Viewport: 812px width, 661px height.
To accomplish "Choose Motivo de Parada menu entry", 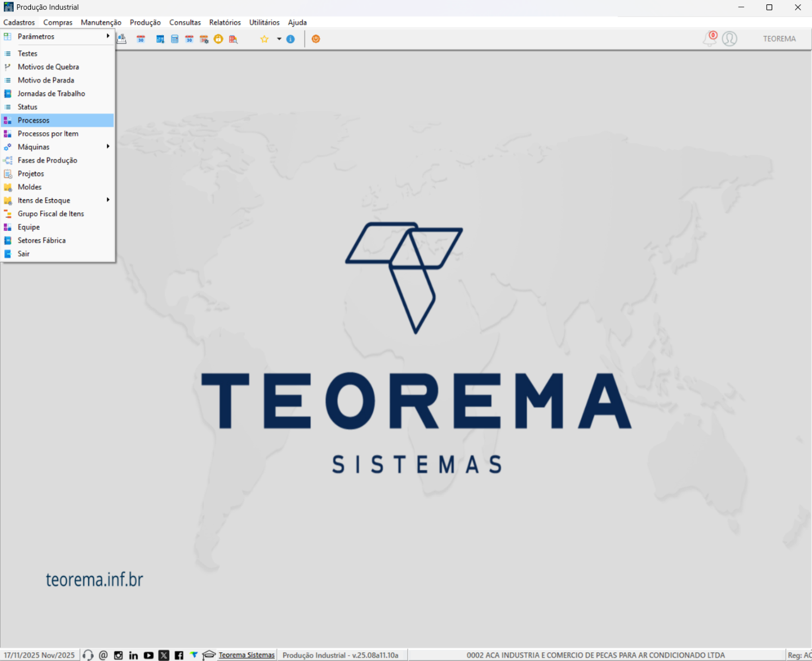I will point(58,80).
